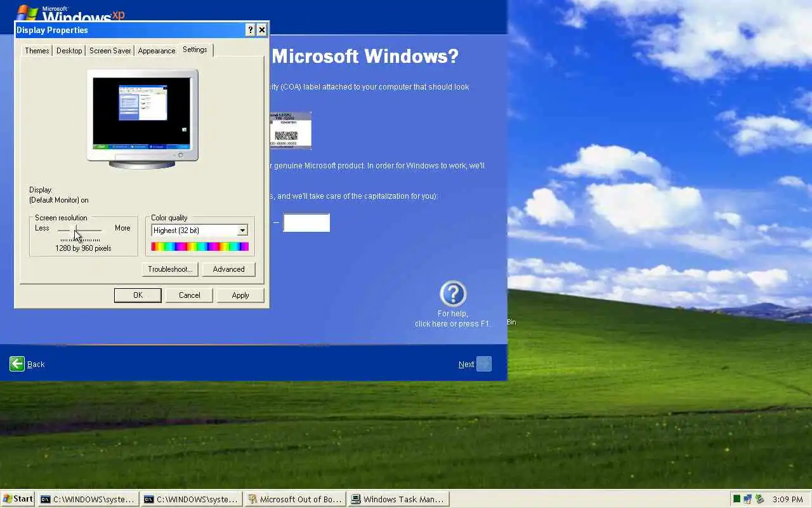Screen dimensions: 812x508
Task: Click the monitor preview image
Action: click(x=142, y=119)
